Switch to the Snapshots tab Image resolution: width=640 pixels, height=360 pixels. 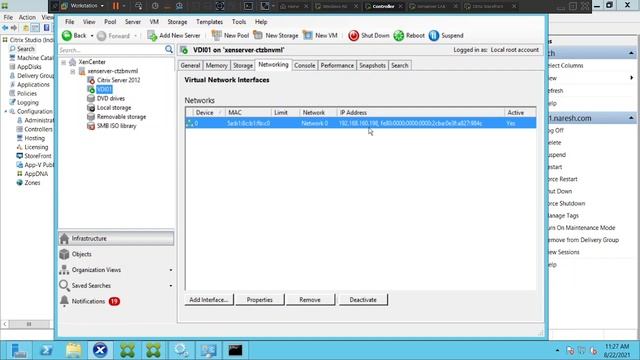click(372, 65)
